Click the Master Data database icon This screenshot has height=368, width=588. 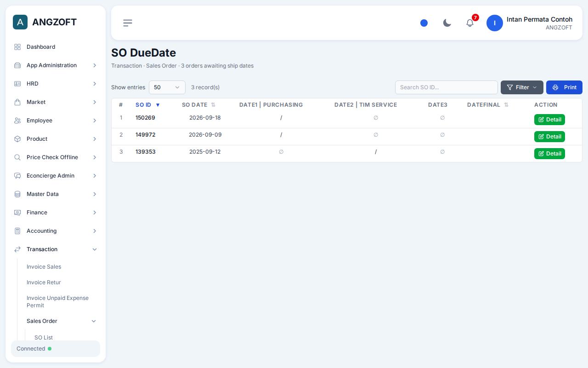[x=17, y=194]
